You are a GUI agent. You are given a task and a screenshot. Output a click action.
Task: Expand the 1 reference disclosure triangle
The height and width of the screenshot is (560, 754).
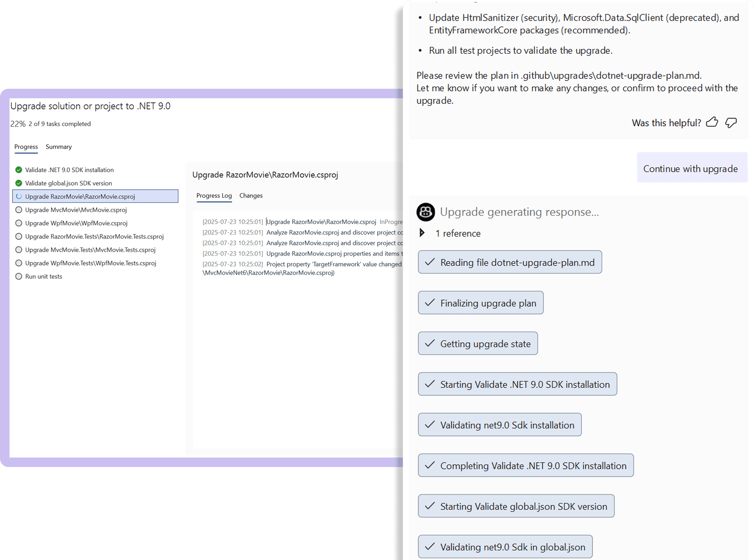pyautogui.click(x=422, y=233)
